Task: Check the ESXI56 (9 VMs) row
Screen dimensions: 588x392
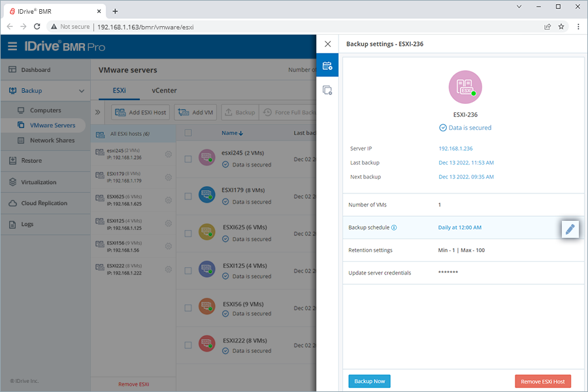Action: [x=188, y=308]
